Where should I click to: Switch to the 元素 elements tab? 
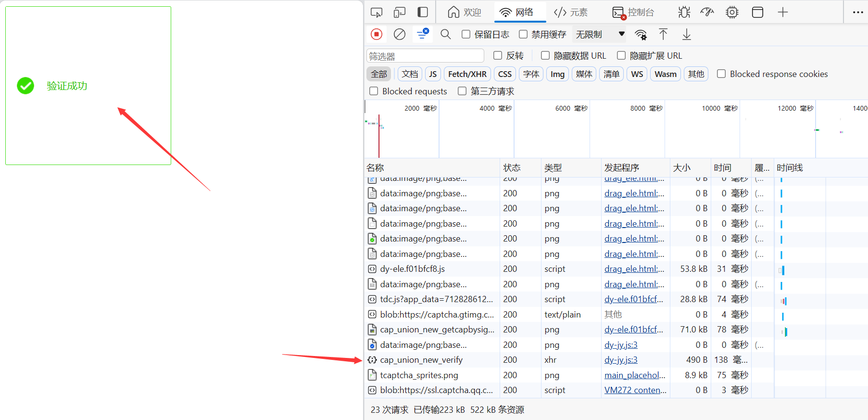571,13
